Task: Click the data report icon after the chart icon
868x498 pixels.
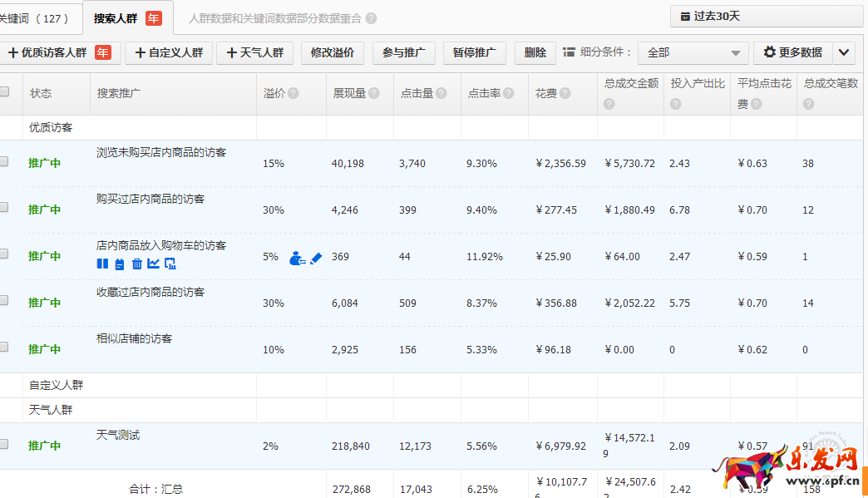Action: pos(170,264)
